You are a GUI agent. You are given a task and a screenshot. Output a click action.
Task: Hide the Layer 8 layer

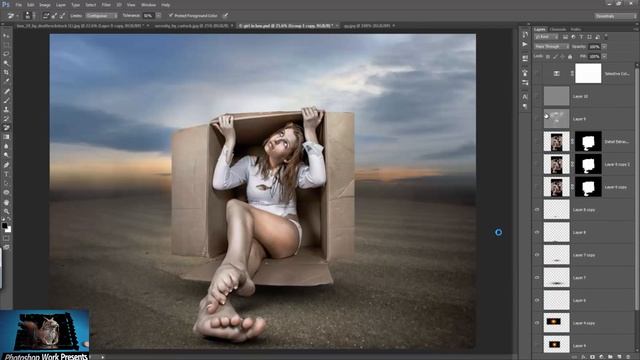537,232
